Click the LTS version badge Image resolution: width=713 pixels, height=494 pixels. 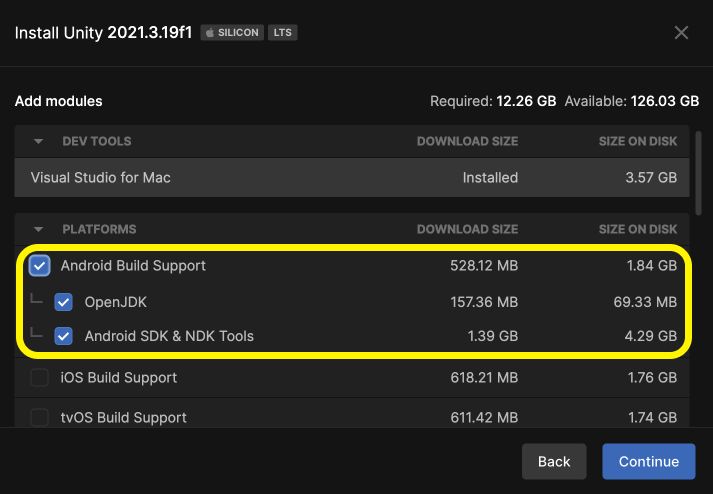click(282, 33)
